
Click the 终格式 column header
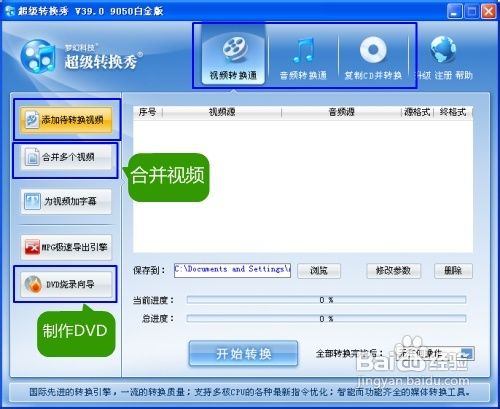453,112
